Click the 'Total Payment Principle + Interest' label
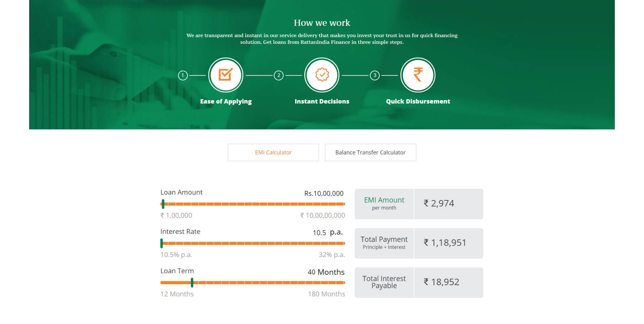The height and width of the screenshot is (324, 644). click(x=384, y=243)
